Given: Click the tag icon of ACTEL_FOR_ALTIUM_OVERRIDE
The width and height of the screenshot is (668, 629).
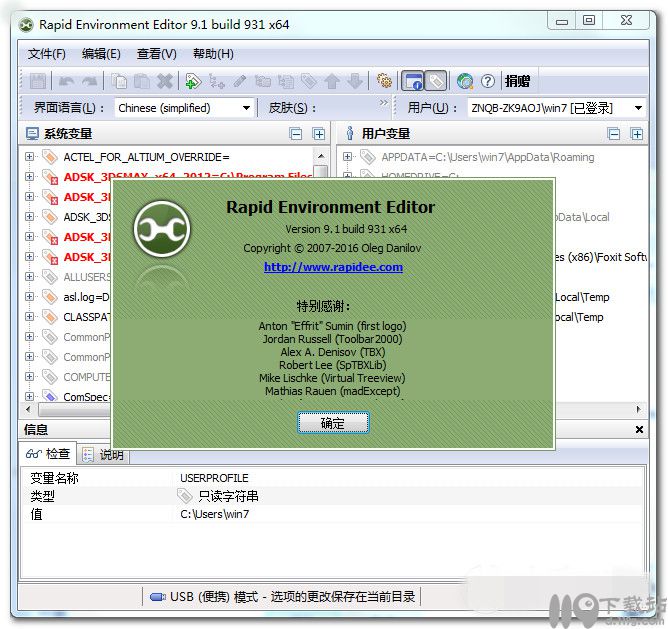Looking at the screenshot, I should [50, 157].
